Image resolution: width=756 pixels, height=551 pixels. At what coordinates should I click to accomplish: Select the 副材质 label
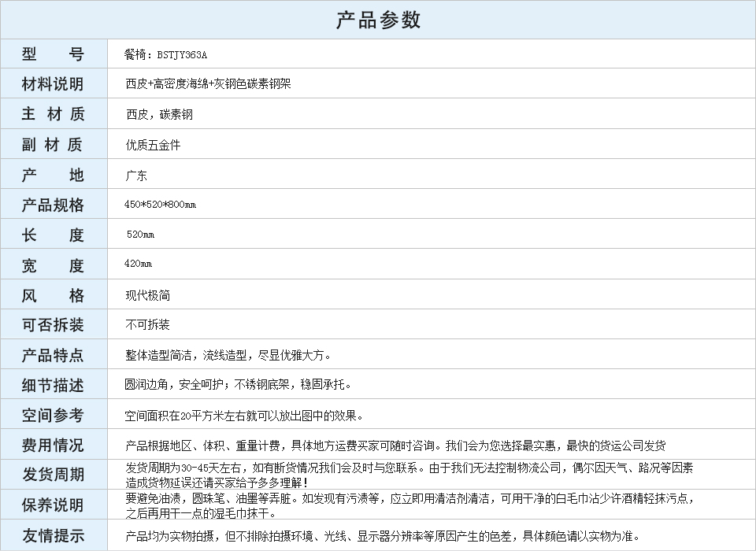(x=53, y=144)
